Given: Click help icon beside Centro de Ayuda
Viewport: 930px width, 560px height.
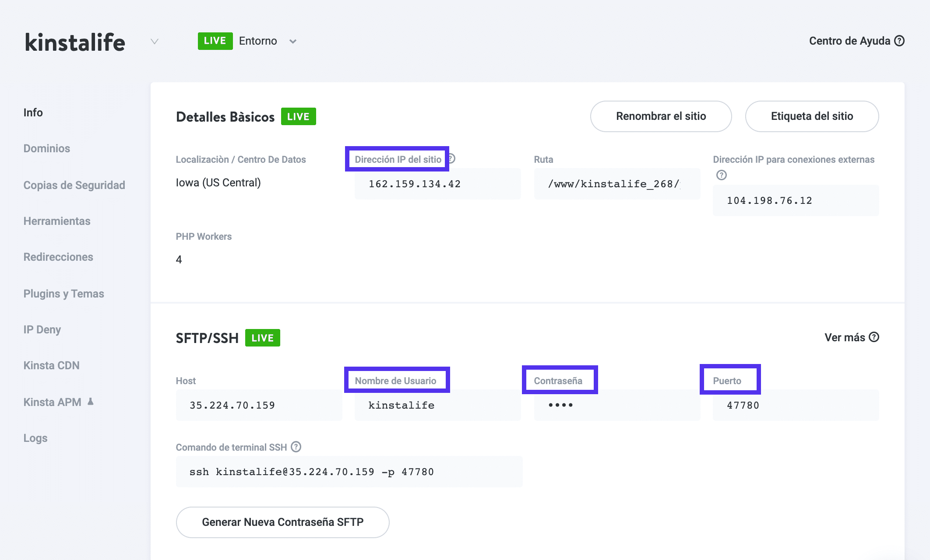Looking at the screenshot, I should (x=899, y=41).
